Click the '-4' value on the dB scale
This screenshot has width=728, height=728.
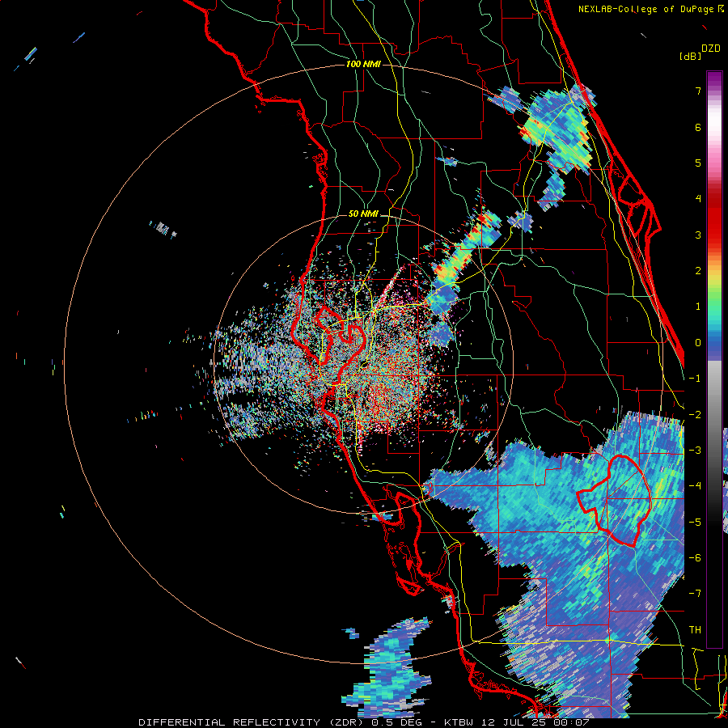[x=695, y=486]
